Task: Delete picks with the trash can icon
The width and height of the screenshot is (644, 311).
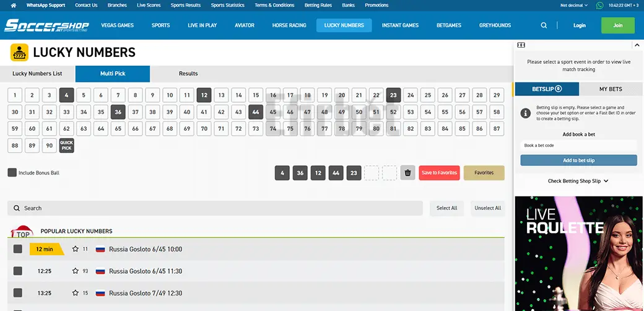Action: click(x=408, y=173)
